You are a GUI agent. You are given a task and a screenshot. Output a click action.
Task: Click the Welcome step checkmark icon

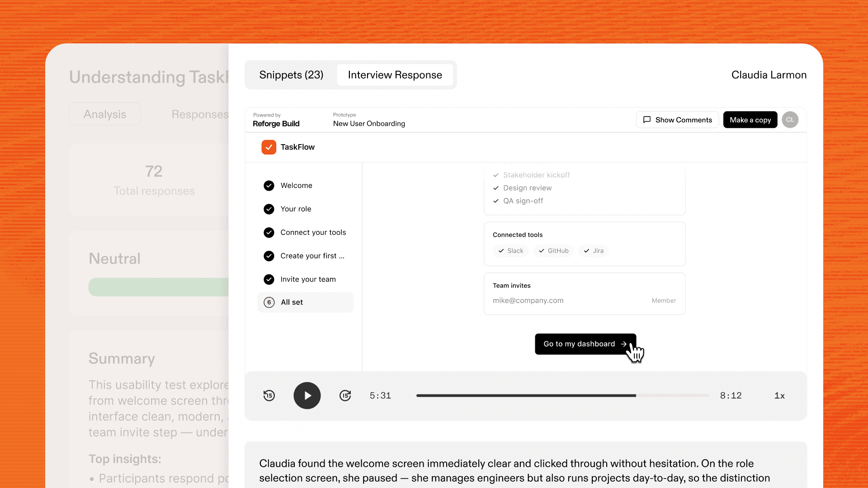pos(269,186)
